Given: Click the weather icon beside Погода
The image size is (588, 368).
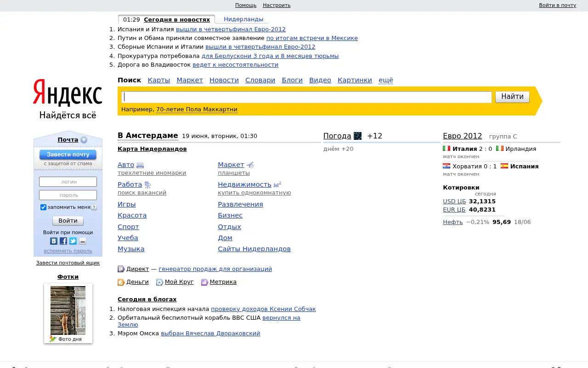Looking at the screenshot, I should (x=357, y=136).
